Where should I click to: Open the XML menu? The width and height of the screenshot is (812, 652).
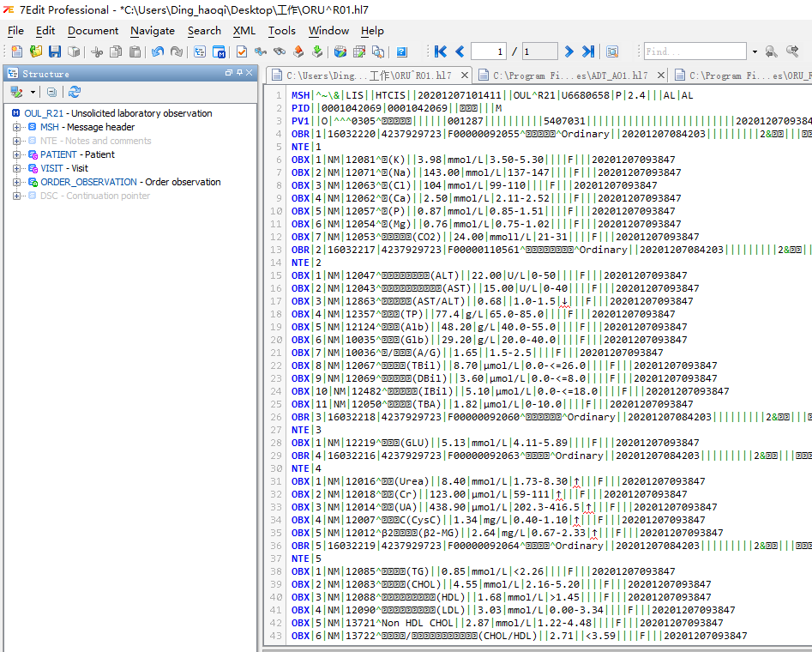pos(244,30)
